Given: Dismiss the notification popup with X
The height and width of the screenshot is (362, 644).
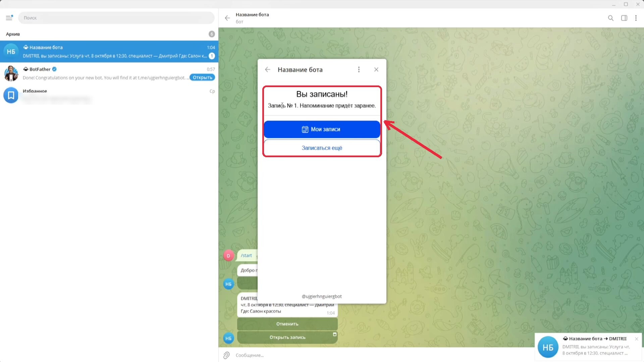Looking at the screenshot, I should tap(636, 339).
